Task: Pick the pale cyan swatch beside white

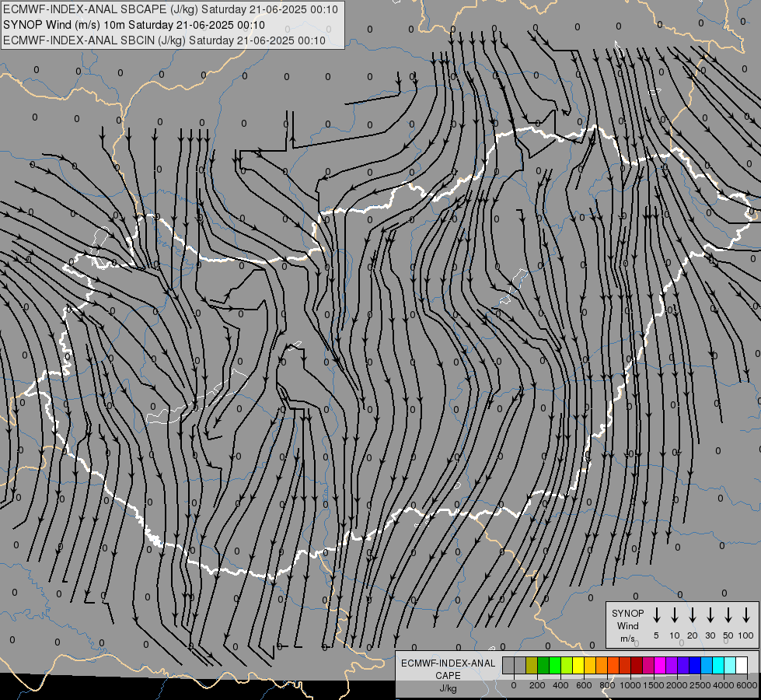Action: [x=731, y=666]
